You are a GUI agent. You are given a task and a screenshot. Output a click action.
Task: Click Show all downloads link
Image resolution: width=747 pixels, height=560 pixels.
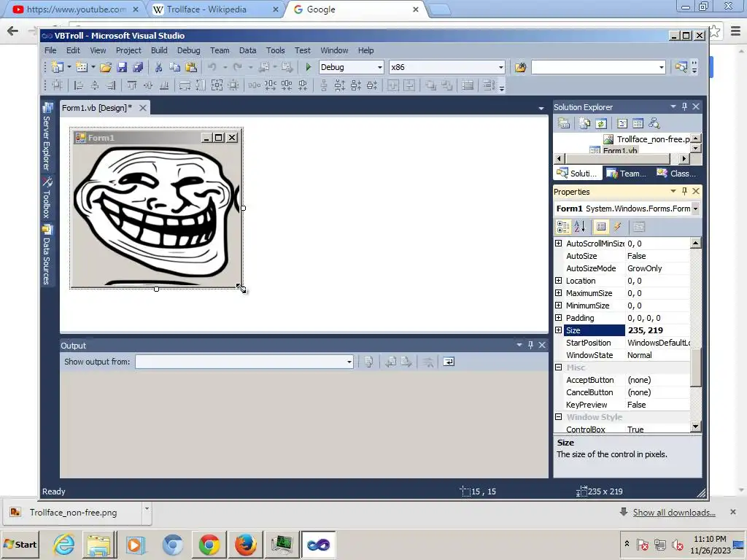674,513
